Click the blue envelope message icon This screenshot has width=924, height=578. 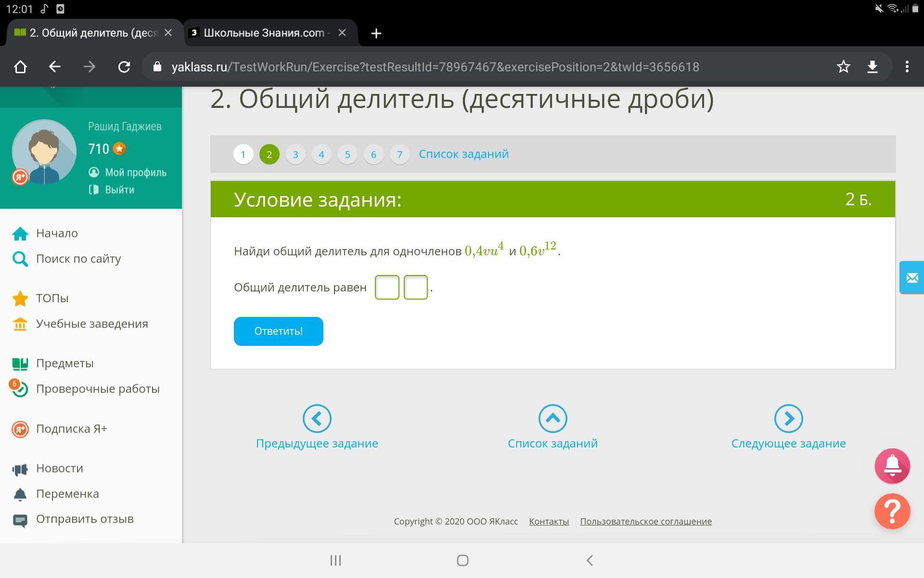point(911,277)
